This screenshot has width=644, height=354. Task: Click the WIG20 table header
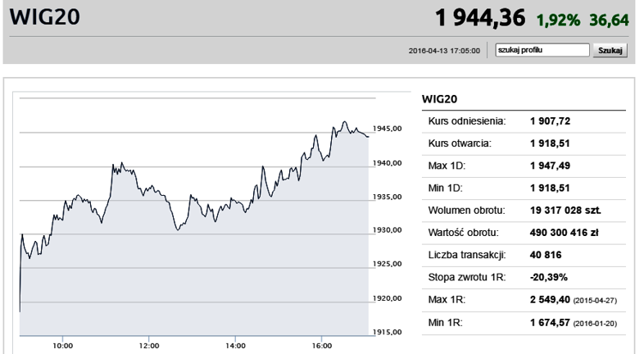click(439, 99)
